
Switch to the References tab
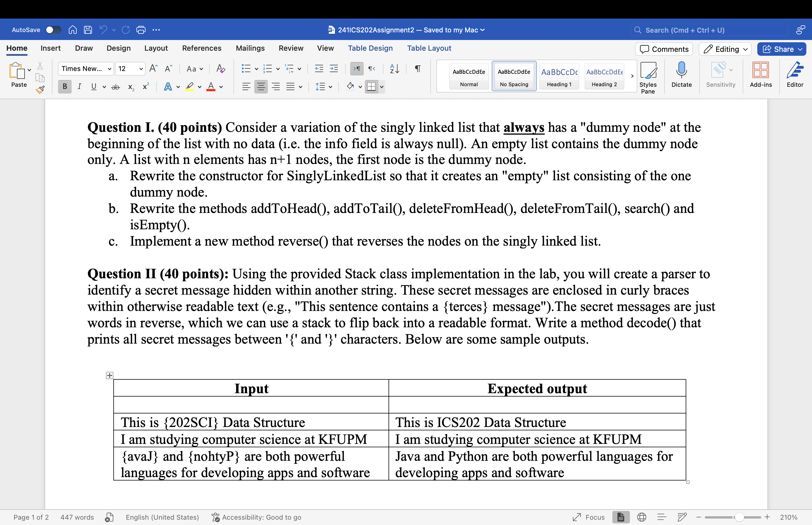[x=202, y=48]
